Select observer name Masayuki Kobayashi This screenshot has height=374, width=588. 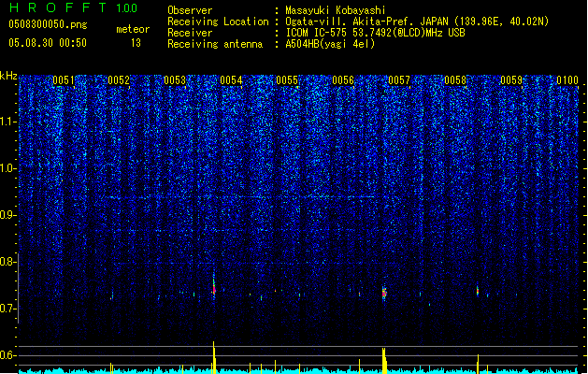pos(336,10)
